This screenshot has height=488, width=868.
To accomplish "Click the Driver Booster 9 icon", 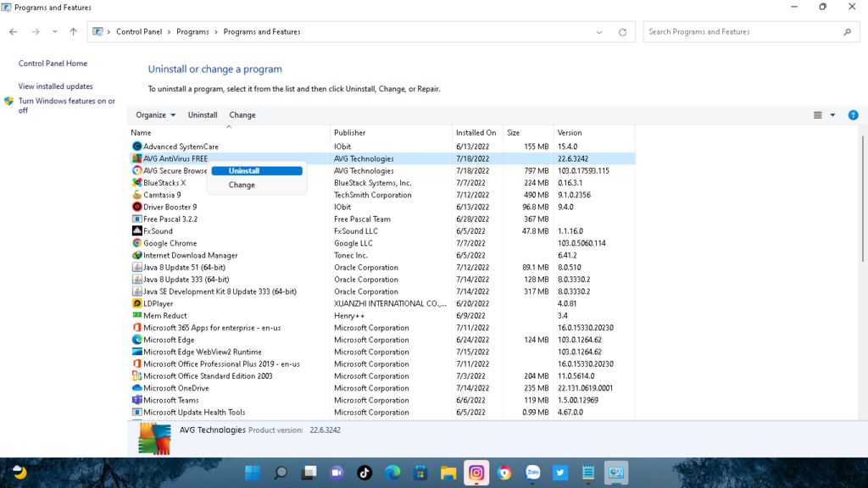I will [x=136, y=207].
